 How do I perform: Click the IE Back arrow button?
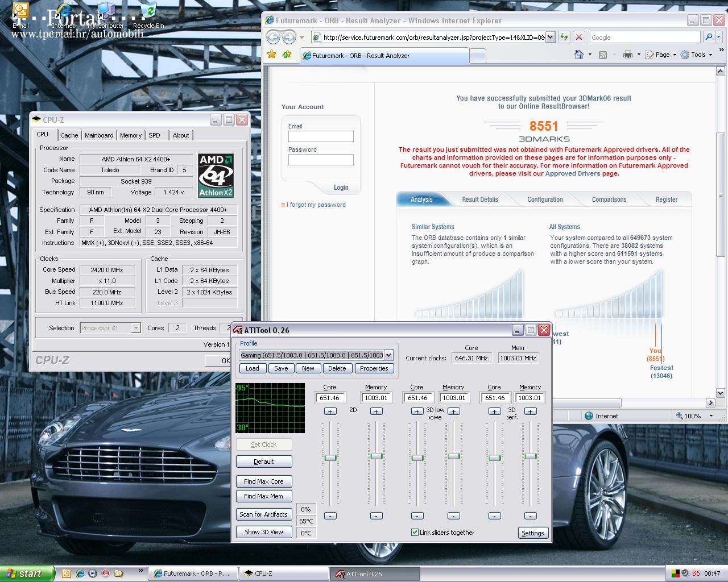click(x=274, y=38)
